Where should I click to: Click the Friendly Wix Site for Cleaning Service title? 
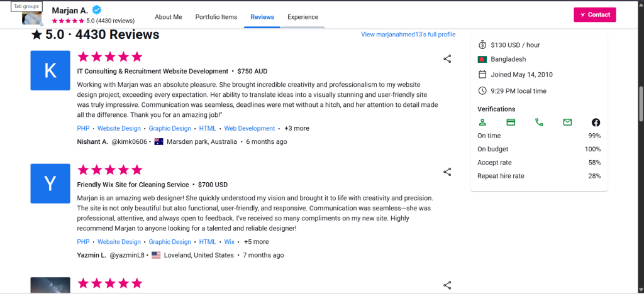tap(133, 185)
